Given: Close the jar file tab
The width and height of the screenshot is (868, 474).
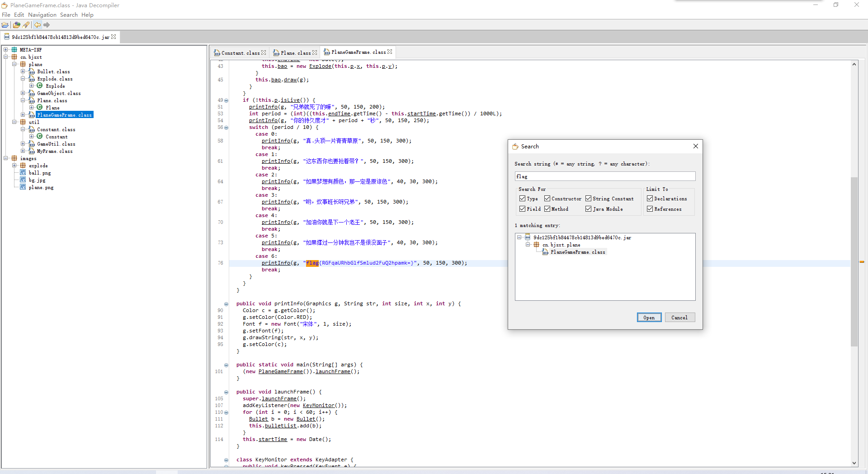Looking at the screenshot, I should 113,37.
